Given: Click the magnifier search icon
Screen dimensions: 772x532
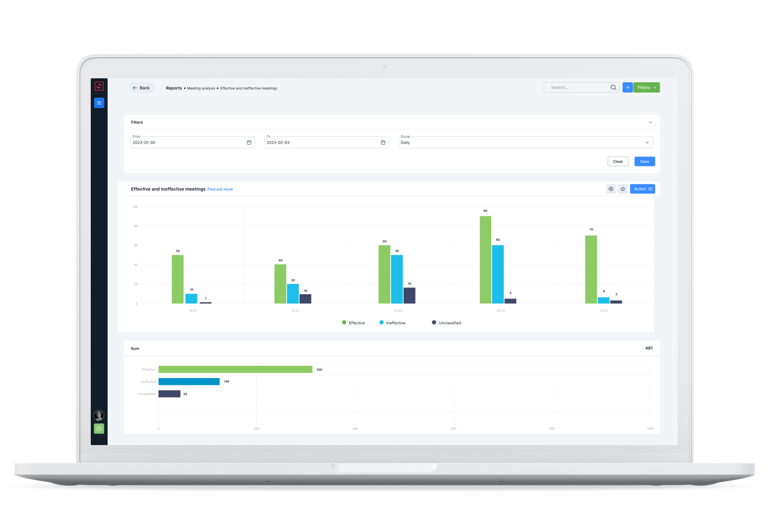Looking at the screenshot, I should 613,87.
